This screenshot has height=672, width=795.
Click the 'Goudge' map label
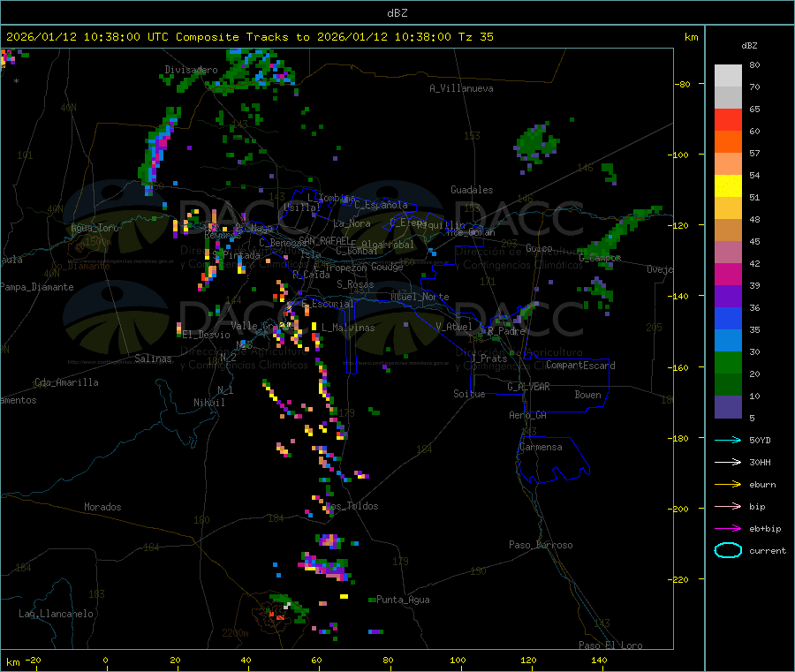[387, 267]
